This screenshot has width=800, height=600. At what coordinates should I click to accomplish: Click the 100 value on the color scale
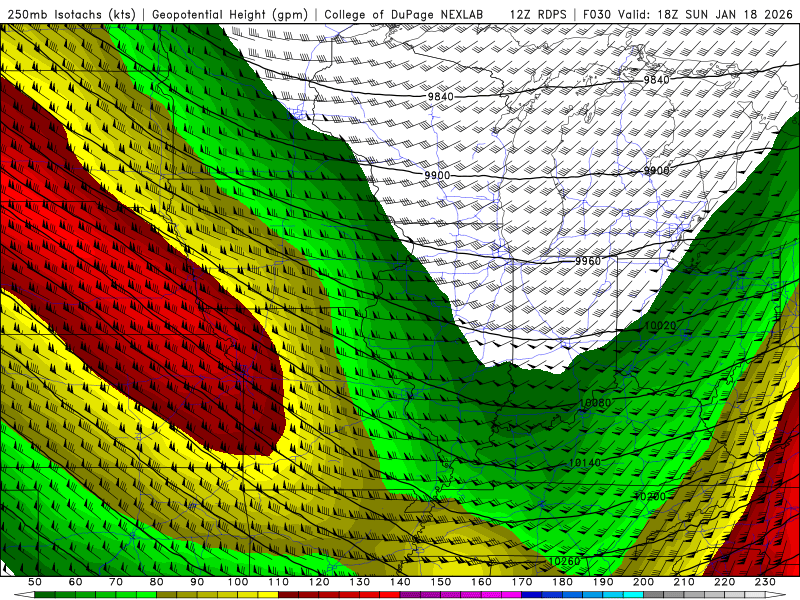(238, 582)
